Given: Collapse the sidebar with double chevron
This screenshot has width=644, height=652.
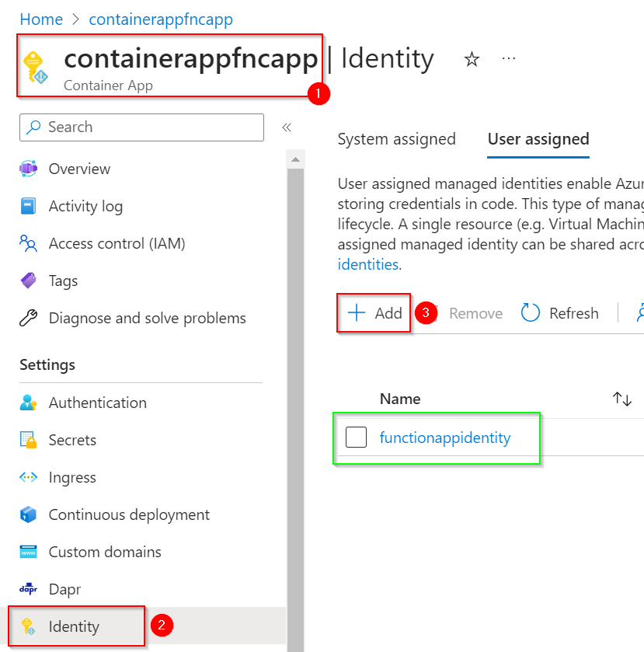Looking at the screenshot, I should (286, 127).
